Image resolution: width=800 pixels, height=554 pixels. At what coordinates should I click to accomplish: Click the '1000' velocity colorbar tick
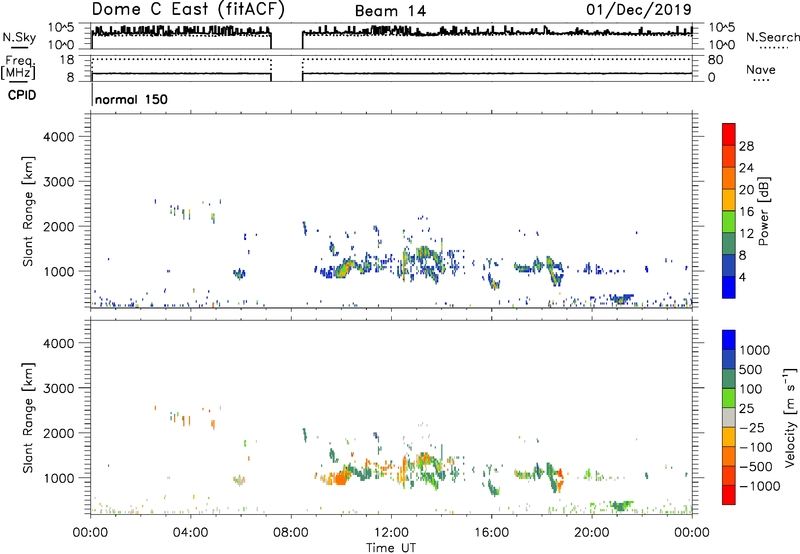tap(755, 350)
